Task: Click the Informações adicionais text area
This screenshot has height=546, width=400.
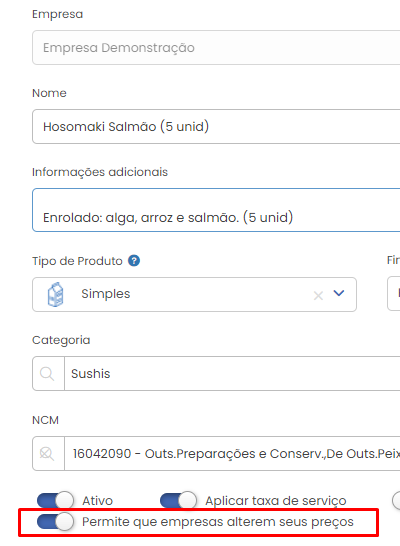Action: click(216, 210)
